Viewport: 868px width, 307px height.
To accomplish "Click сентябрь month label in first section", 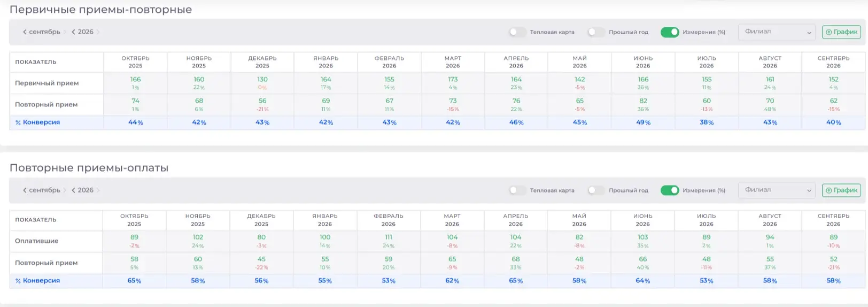I will tap(45, 32).
